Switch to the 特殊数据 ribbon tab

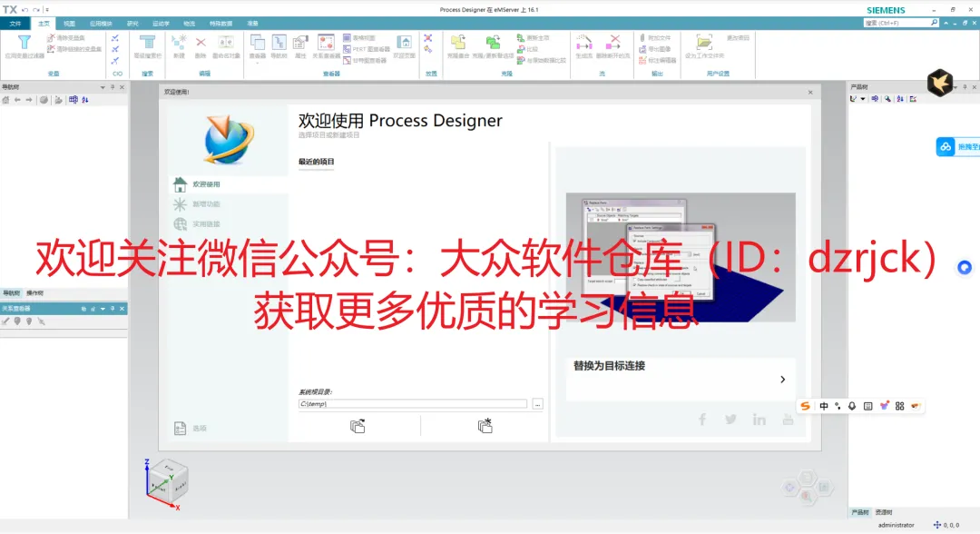click(x=220, y=23)
